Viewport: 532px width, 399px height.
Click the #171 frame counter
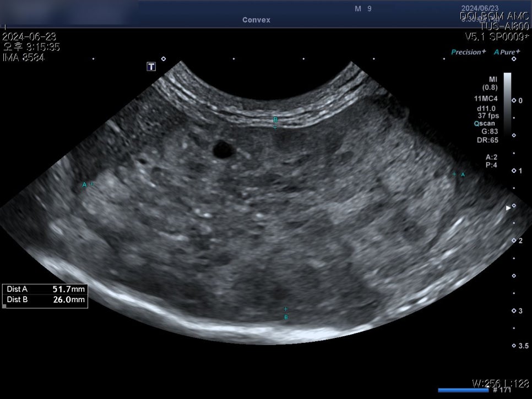[502, 390]
